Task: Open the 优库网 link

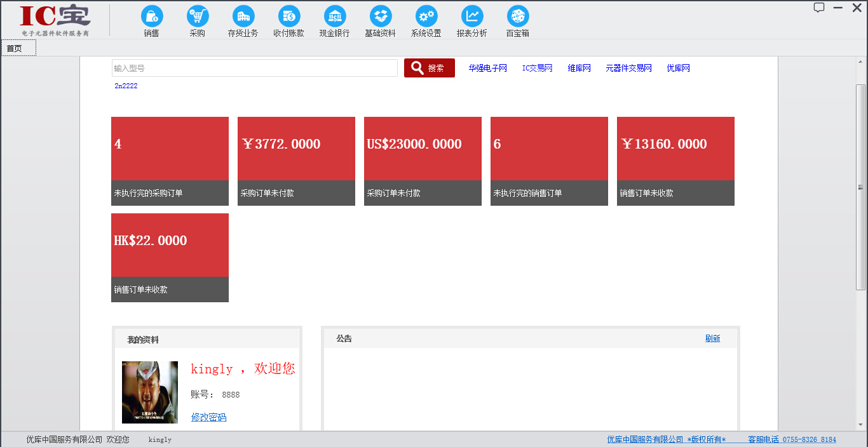Action: [x=678, y=68]
